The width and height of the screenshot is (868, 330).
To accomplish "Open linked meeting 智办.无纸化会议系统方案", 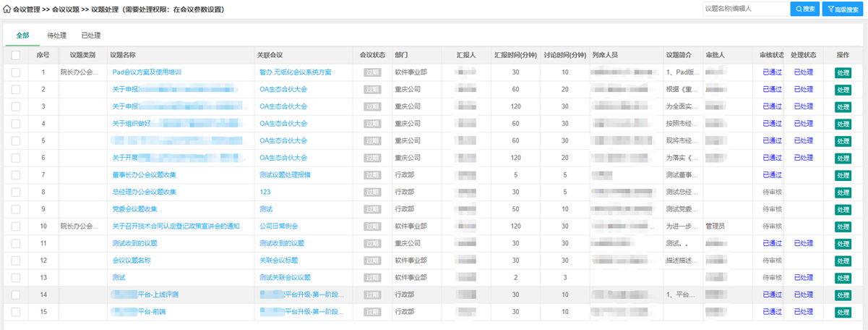I will click(x=295, y=72).
